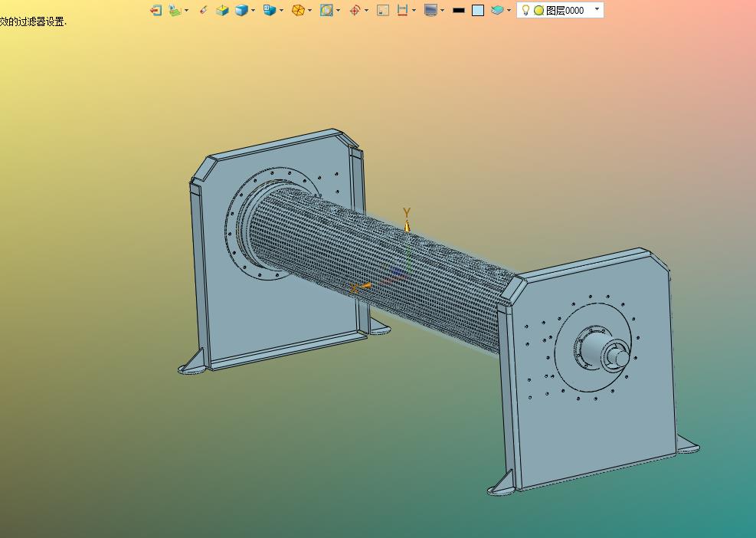
Task: Click the blue view orientation cube icon
Action: pyautogui.click(x=270, y=10)
